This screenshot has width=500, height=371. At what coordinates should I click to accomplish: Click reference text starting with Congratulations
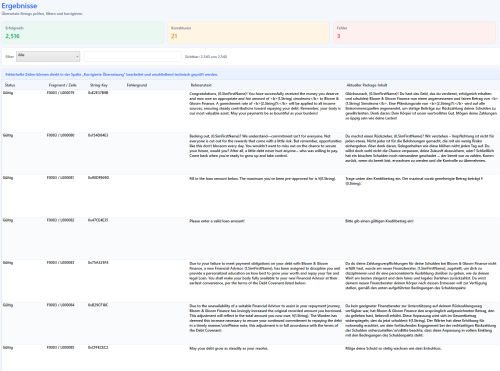click(x=264, y=104)
